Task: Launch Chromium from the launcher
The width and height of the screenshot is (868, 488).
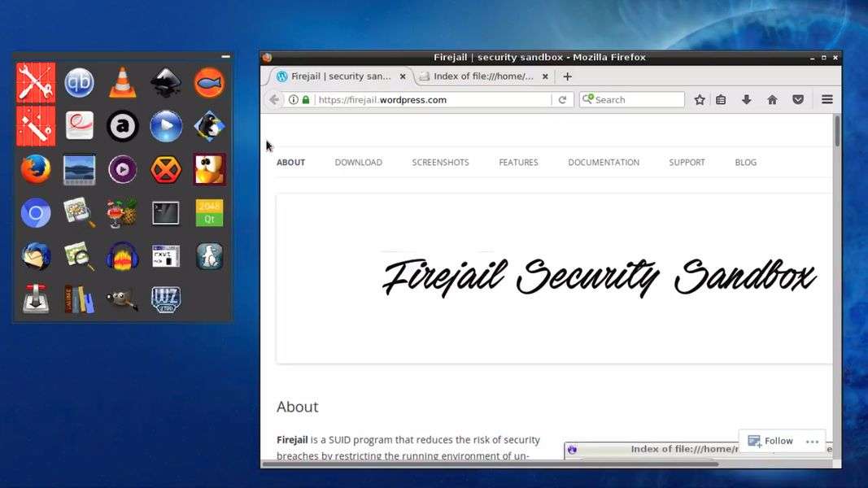Action: pyautogui.click(x=36, y=213)
